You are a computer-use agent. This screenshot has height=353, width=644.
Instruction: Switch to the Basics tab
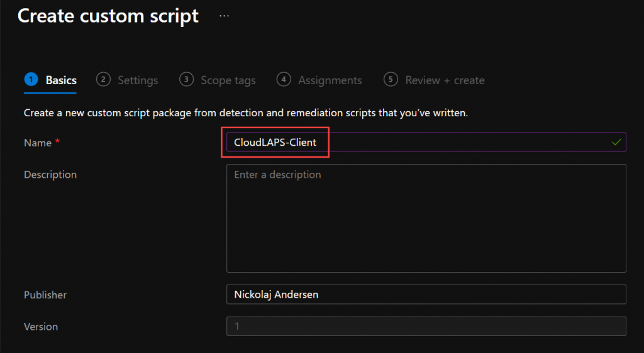pos(61,80)
